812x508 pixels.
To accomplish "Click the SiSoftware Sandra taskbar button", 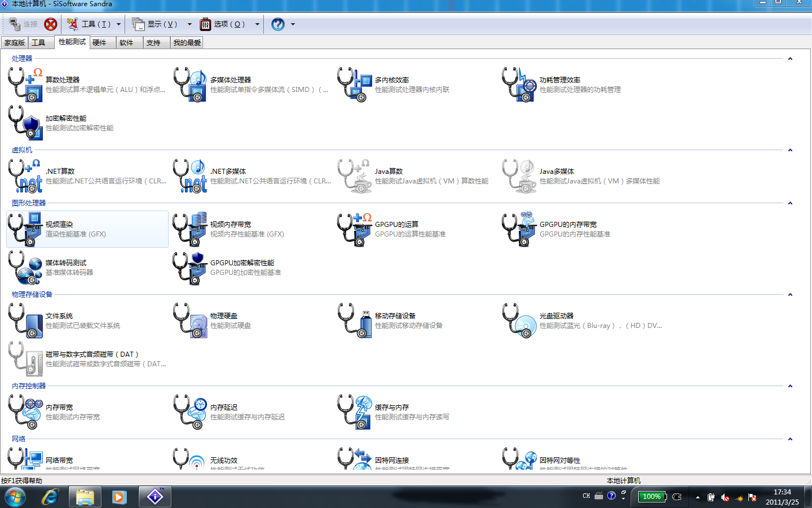I will pyautogui.click(x=155, y=497).
